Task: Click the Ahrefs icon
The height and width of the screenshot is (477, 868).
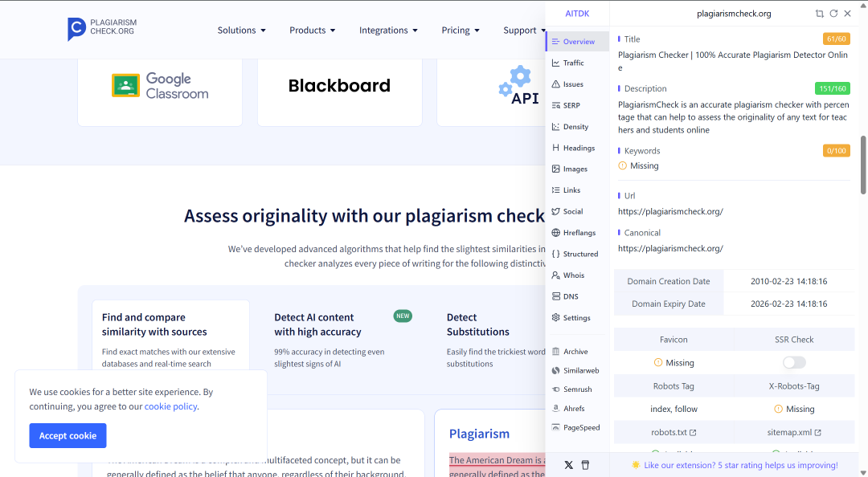Action: point(556,409)
